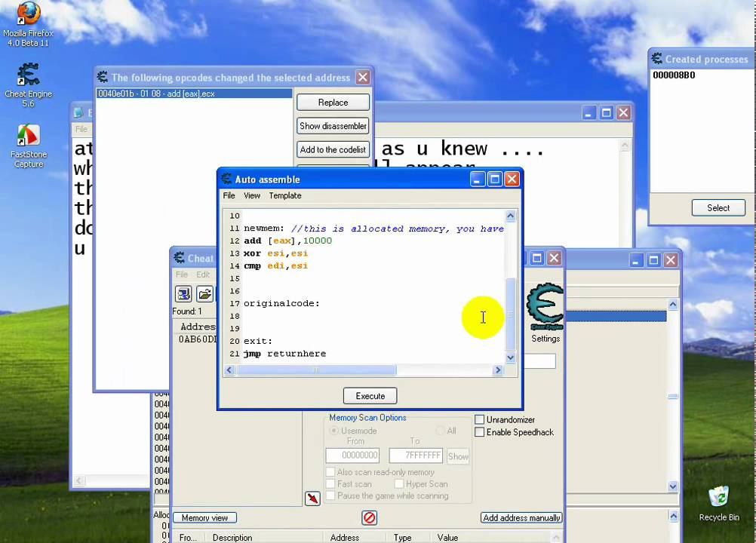Click Cheat Engine process-select computer icon
This screenshot has height=543, width=756.
point(183,293)
